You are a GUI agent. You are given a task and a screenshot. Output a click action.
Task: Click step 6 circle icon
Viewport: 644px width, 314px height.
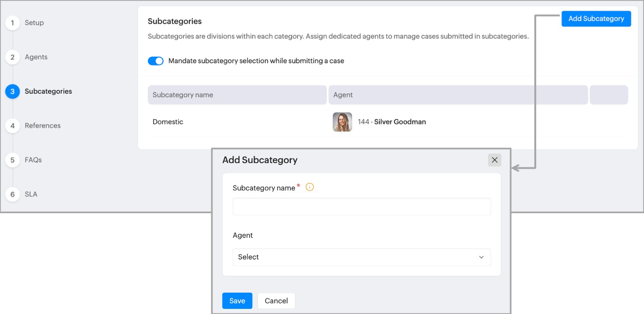pyautogui.click(x=13, y=194)
